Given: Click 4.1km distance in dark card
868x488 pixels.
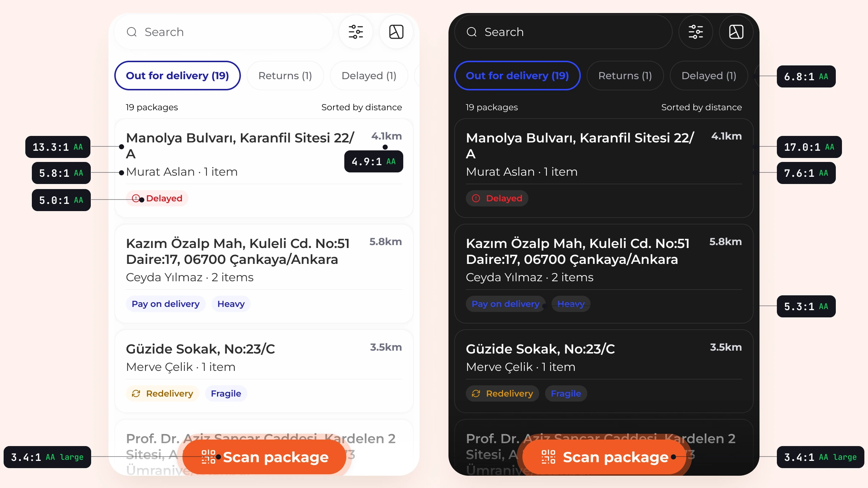Looking at the screenshot, I should click(x=727, y=136).
